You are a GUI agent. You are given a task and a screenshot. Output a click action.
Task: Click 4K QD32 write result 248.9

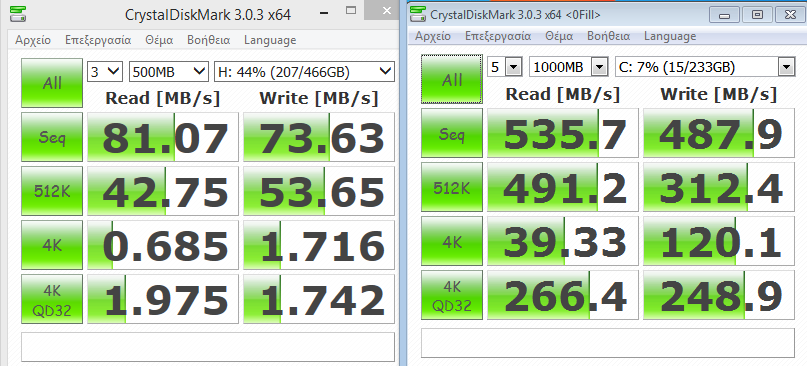pyautogui.click(x=719, y=295)
